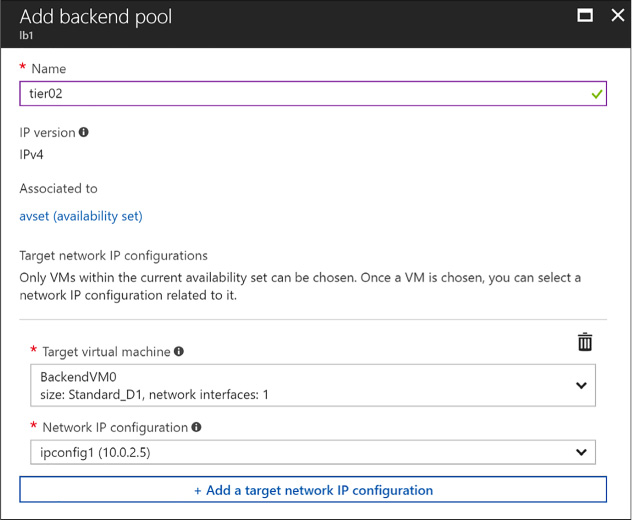Click the Associated to label

click(x=58, y=189)
